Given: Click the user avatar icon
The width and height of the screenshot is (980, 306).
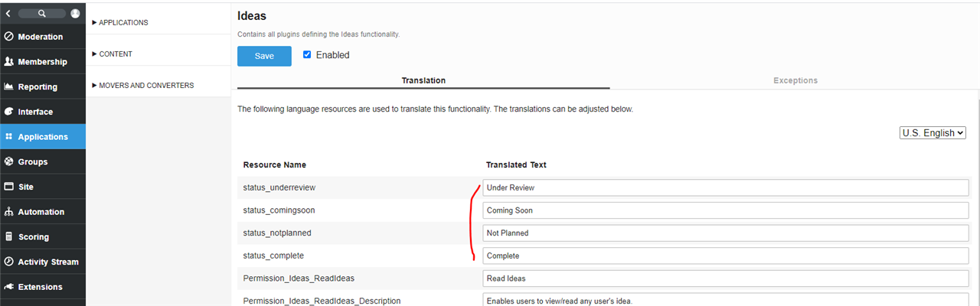Looking at the screenshot, I should point(75,13).
